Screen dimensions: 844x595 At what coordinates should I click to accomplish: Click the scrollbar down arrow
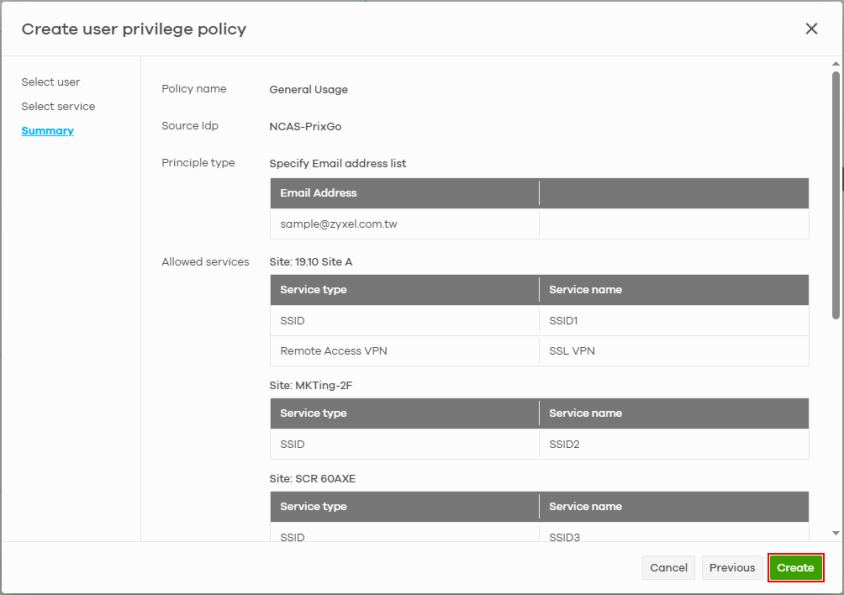(835, 533)
